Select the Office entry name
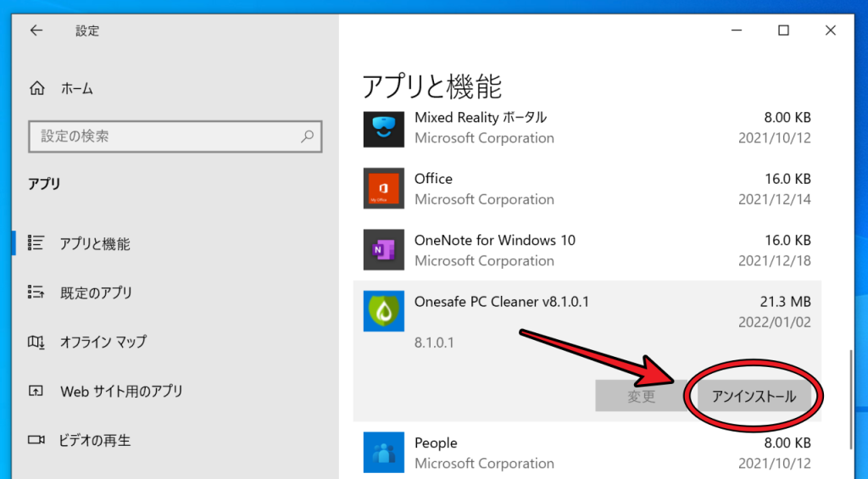The height and width of the screenshot is (479, 868). (433, 179)
